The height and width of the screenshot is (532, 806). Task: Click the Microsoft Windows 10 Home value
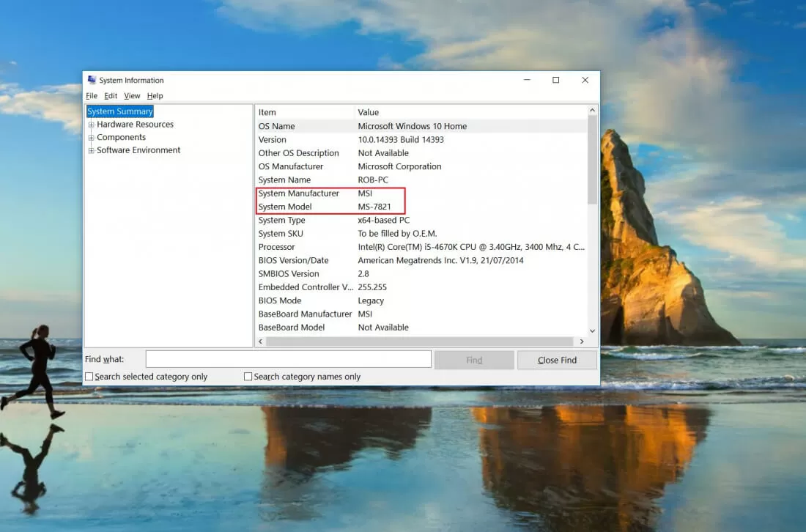coord(413,126)
